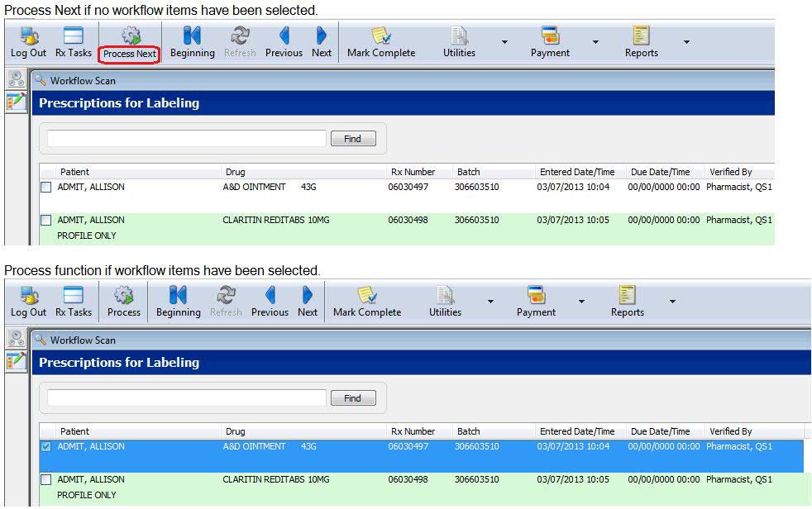Click Mark Complete in the Process Next toolbar

tap(380, 42)
